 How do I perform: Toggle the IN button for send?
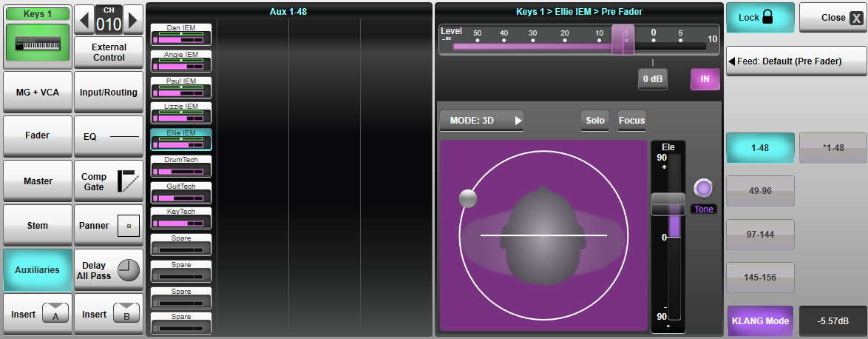tap(705, 78)
